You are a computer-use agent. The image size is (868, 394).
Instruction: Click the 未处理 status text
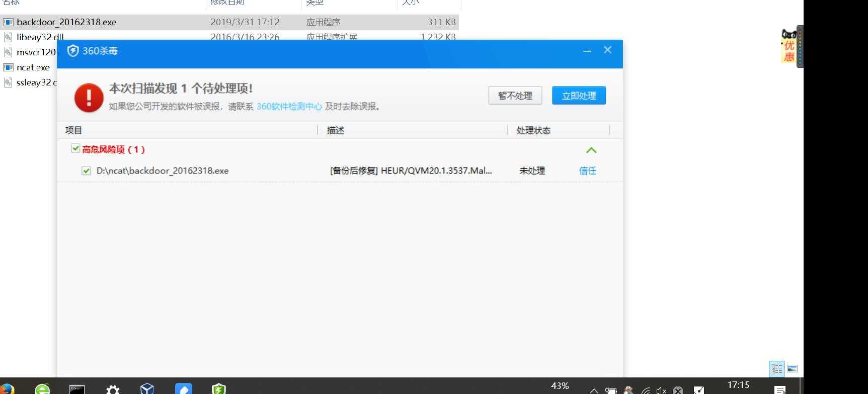(532, 171)
